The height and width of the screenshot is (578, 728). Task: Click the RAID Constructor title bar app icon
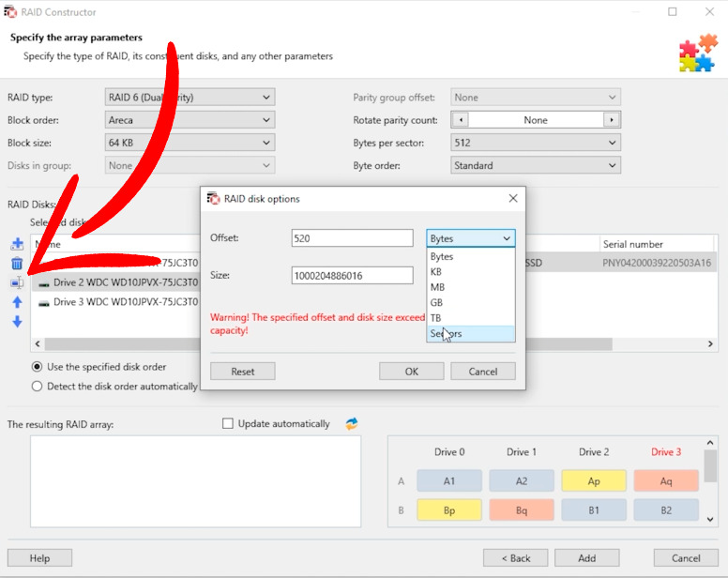10,11
